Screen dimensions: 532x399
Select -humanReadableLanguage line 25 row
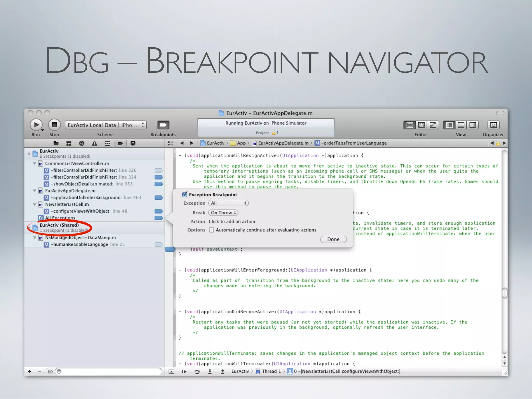click(95, 244)
